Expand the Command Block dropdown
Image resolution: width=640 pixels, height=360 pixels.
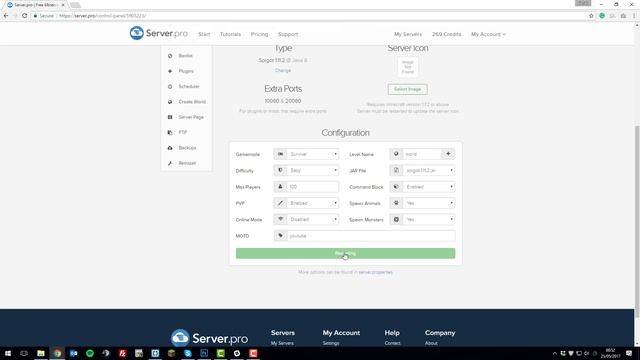pyautogui.click(x=429, y=187)
